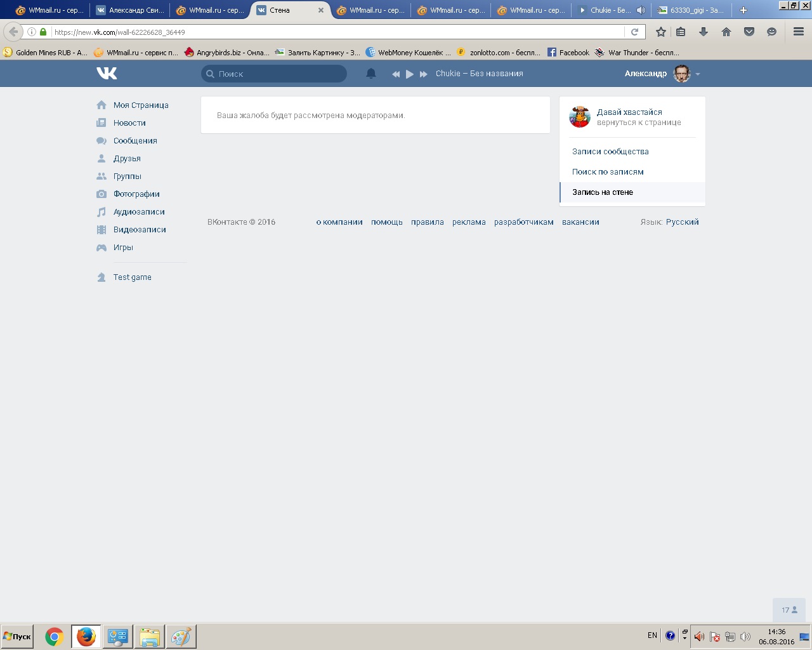This screenshot has width=812, height=650.
Task: Change language via Русский link
Action: tap(683, 222)
